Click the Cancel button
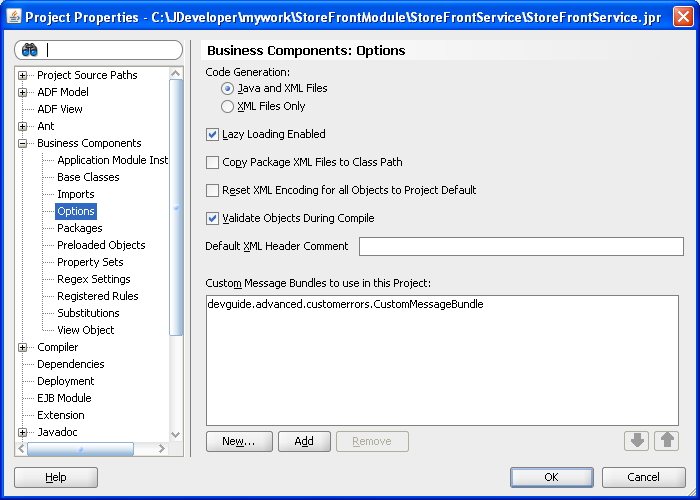The image size is (700, 500). [643, 477]
